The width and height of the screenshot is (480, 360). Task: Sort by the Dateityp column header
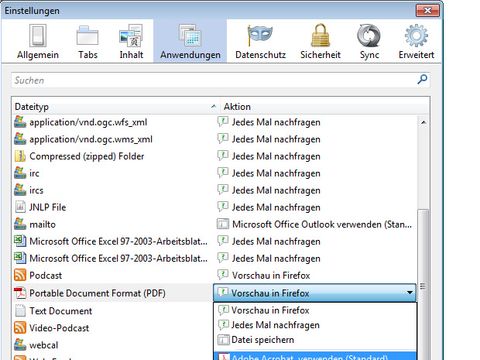[115, 107]
